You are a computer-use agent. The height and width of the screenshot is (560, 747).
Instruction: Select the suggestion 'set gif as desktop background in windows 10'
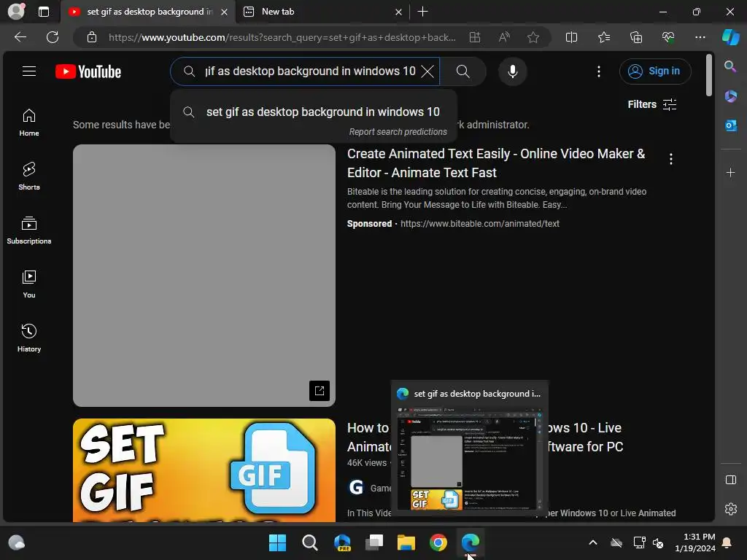point(314,112)
